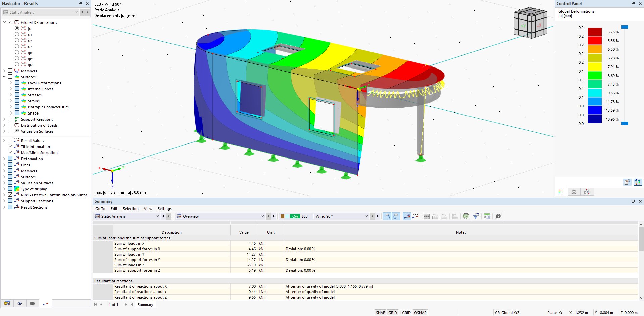Uncheck the Global Deformations checkbox

10,22
